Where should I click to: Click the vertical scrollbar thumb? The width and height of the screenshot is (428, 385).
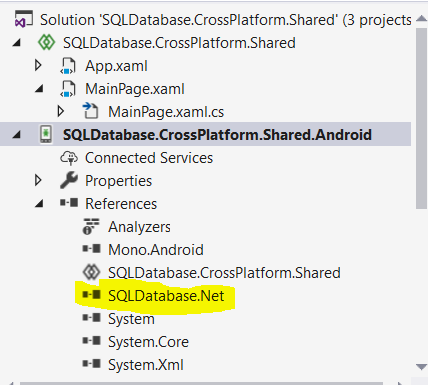[x=421, y=118]
